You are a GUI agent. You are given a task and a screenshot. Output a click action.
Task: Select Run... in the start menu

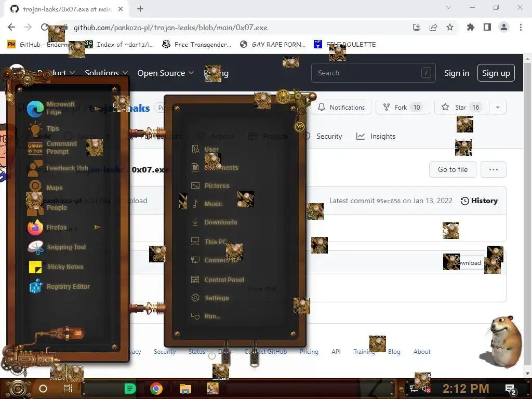tap(206, 316)
